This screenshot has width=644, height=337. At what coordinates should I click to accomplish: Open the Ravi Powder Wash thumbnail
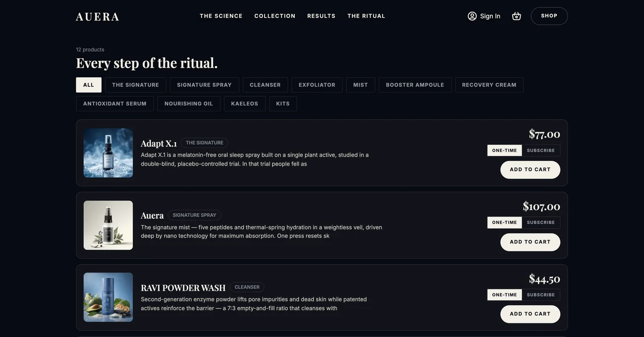[108, 297]
